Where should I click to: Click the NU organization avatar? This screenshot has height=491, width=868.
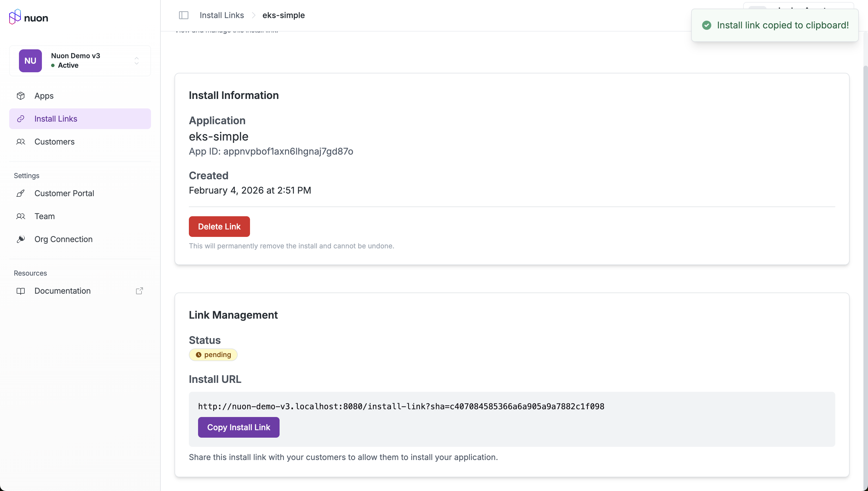pos(30,61)
